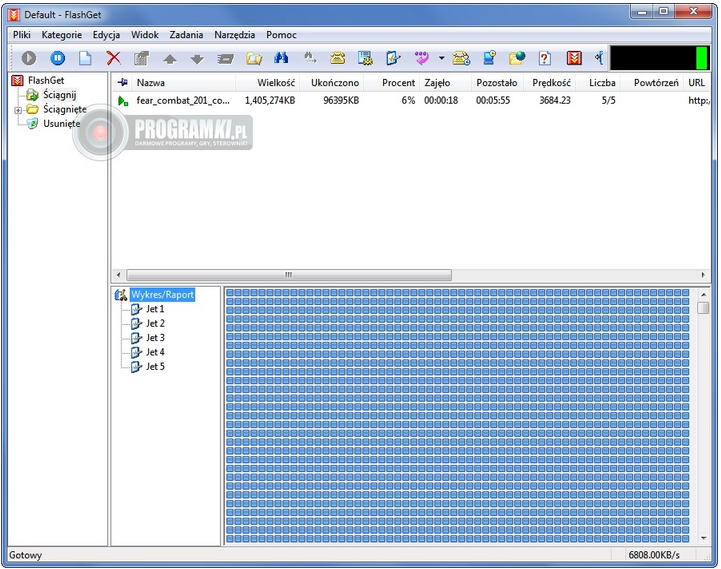Click the purple curved arrow mode icon

click(421, 58)
